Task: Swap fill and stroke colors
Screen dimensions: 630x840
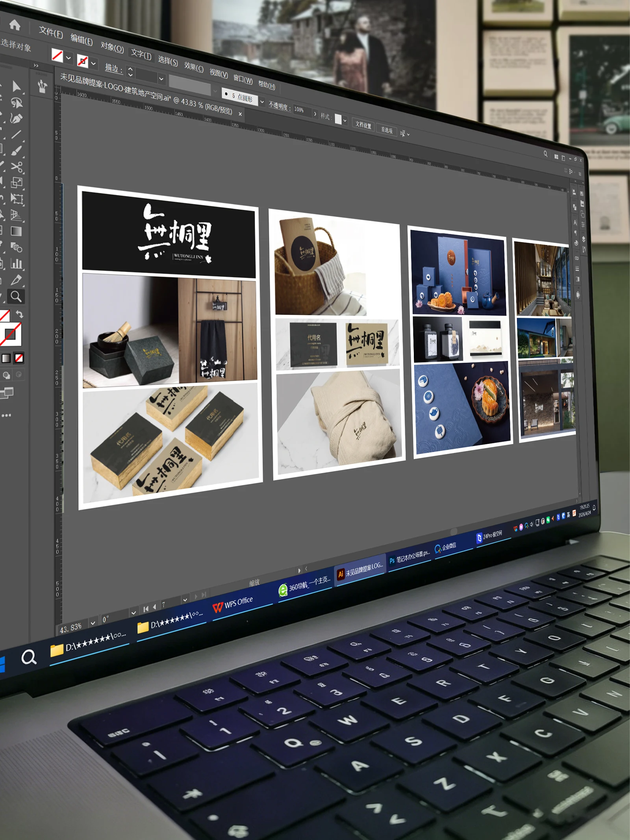Action: pyautogui.click(x=20, y=314)
